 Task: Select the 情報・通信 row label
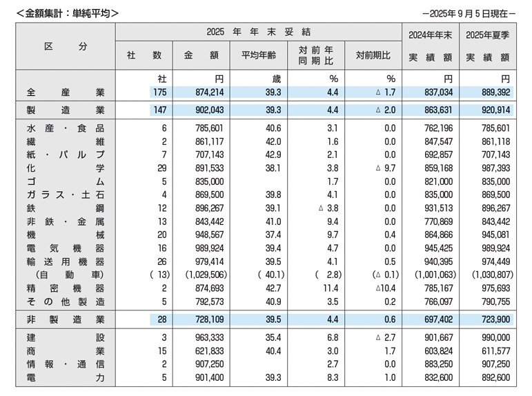point(66,364)
